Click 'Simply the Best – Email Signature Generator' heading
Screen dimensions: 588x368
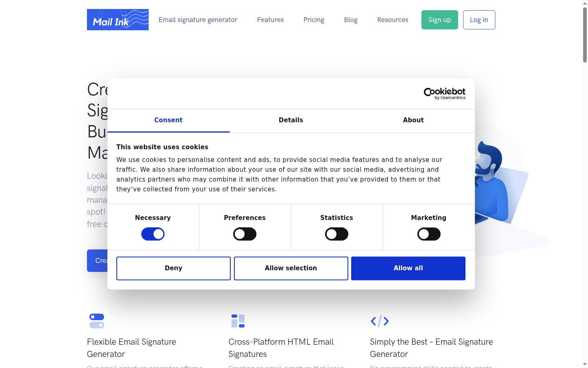(x=431, y=348)
